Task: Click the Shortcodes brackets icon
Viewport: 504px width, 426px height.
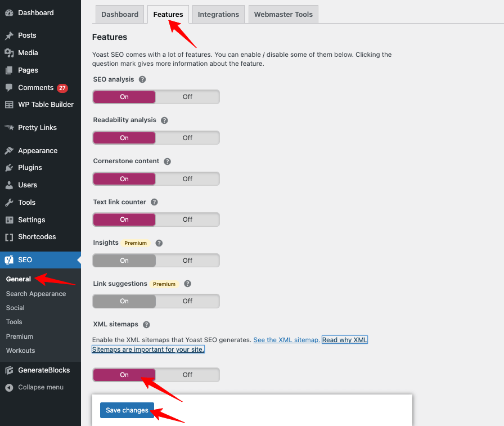Action: coord(10,237)
